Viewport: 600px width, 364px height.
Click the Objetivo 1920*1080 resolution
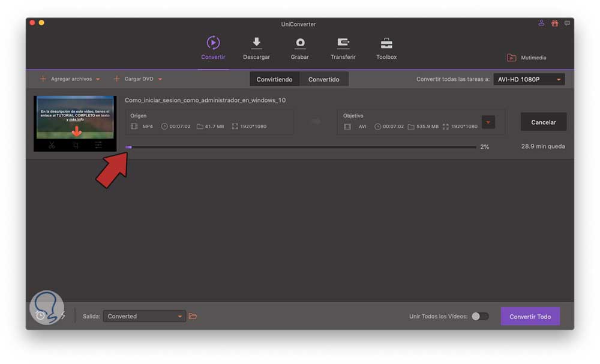(x=464, y=126)
